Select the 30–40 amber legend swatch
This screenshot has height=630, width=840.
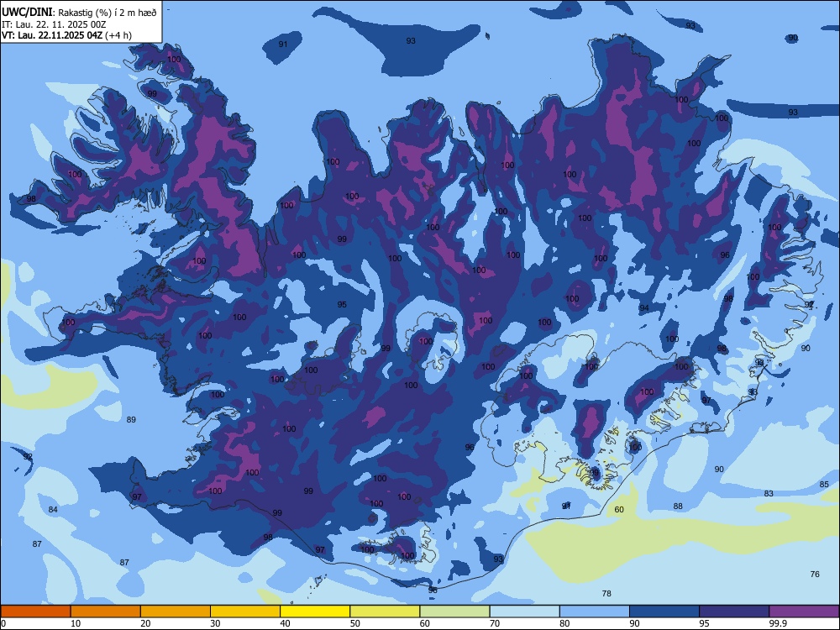click(x=245, y=612)
